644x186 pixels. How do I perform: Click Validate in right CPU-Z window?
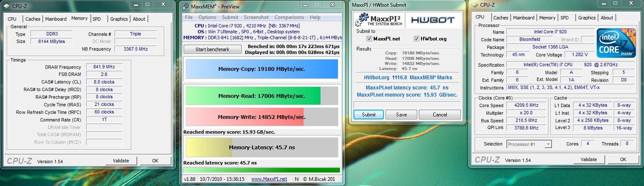589,159
